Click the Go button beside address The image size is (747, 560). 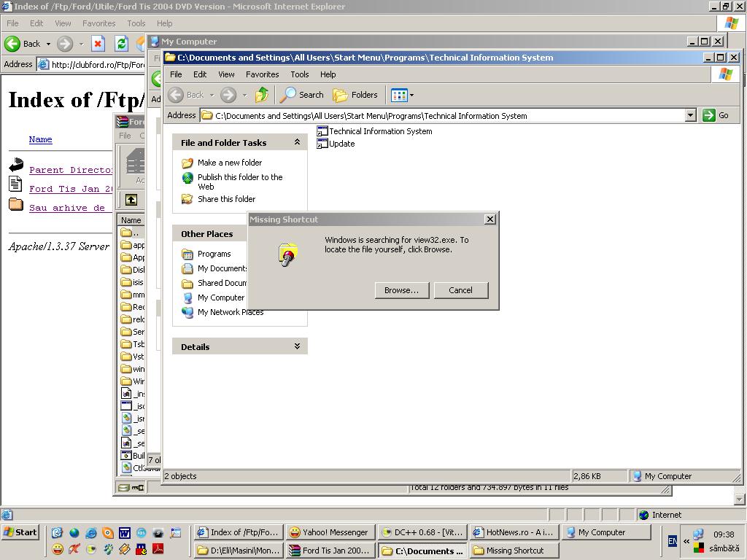(x=716, y=115)
